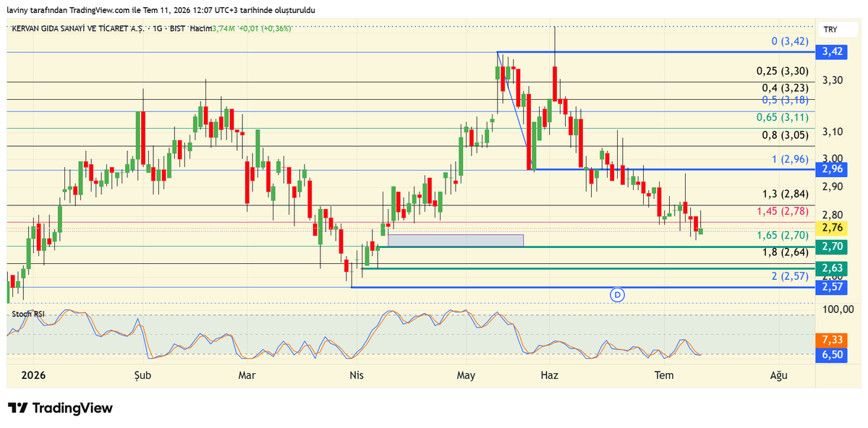Click the Haz month label
868x428 pixels.
(550, 374)
